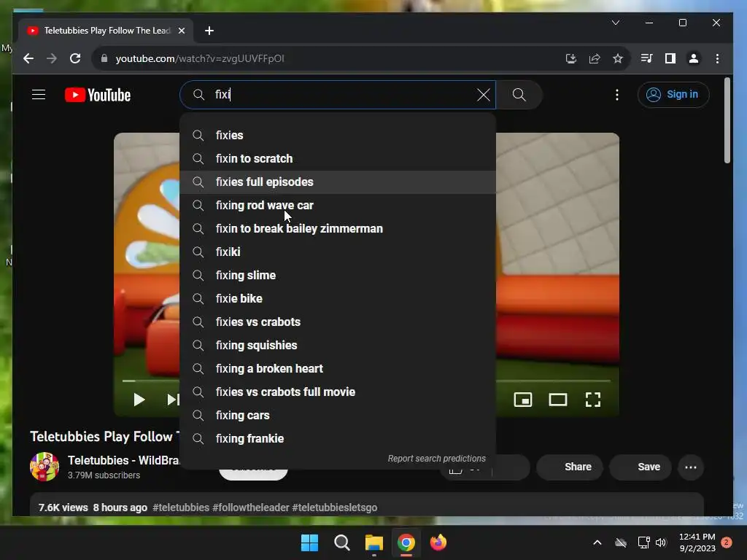Open Windows taskbar search

pyautogui.click(x=341, y=542)
